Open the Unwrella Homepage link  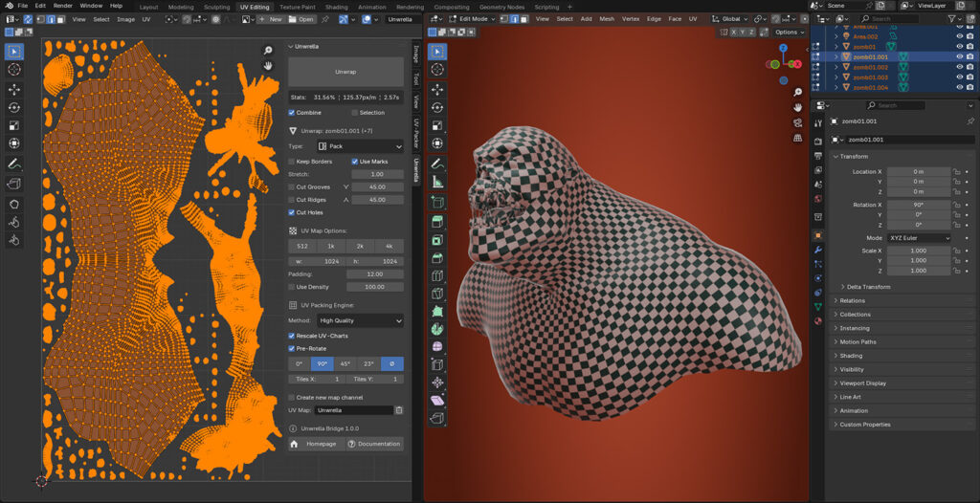(x=317, y=444)
